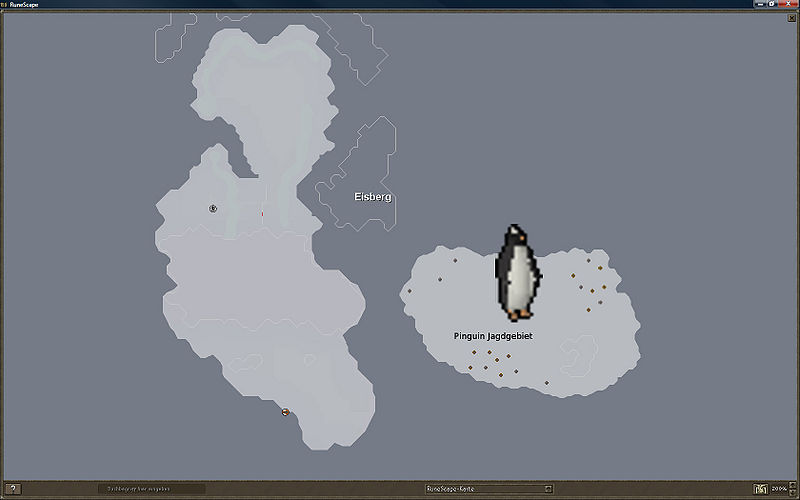800x500 pixels.
Task: Click the lowest orange dot on penguin island
Action: [547, 383]
